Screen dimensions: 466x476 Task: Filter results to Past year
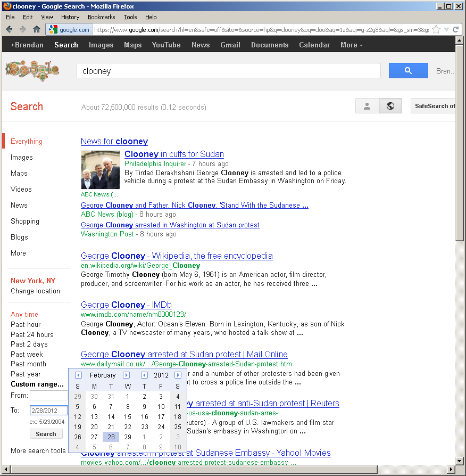coord(26,374)
